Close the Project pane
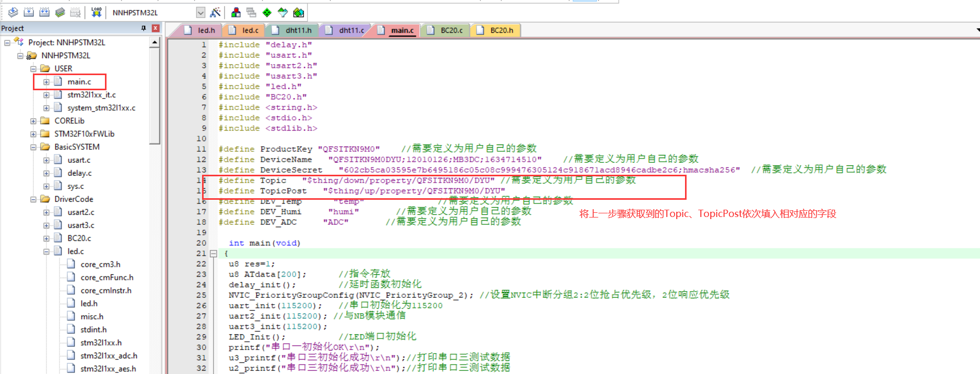Screen dimensions: 980x374 pyautogui.click(x=156, y=28)
